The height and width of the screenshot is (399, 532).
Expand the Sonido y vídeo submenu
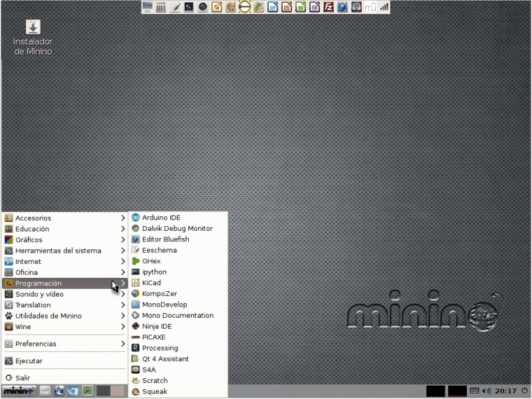tap(65, 294)
